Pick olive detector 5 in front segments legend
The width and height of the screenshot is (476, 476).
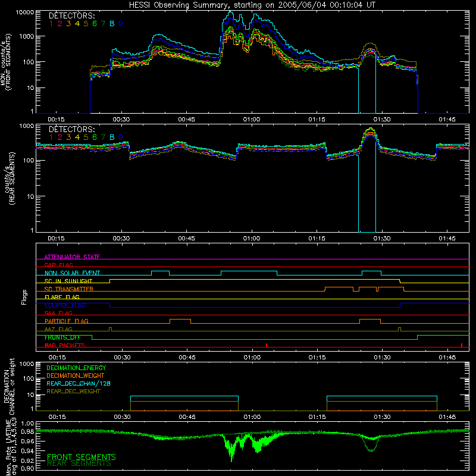[x=86, y=24]
